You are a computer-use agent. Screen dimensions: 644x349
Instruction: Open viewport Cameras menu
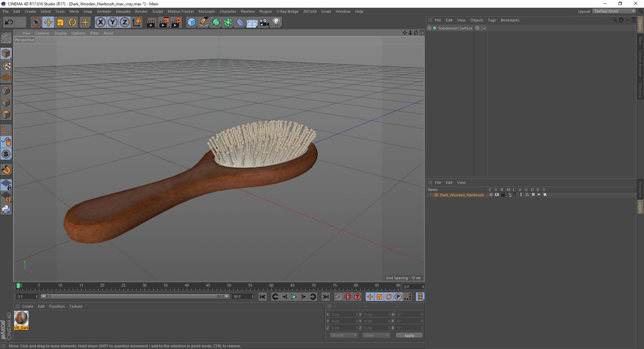click(42, 33)
